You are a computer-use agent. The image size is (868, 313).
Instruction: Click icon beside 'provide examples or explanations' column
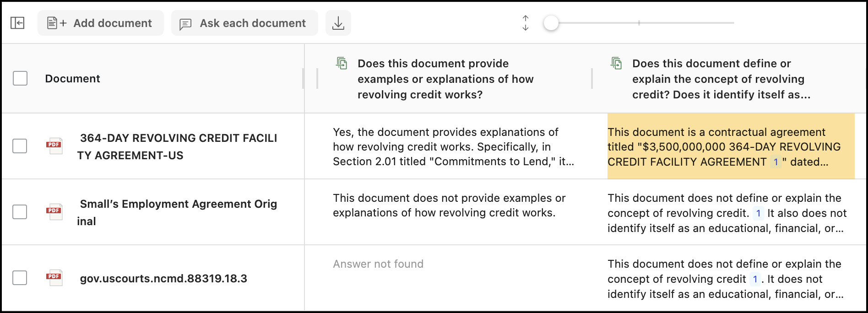tap(342, 63)
